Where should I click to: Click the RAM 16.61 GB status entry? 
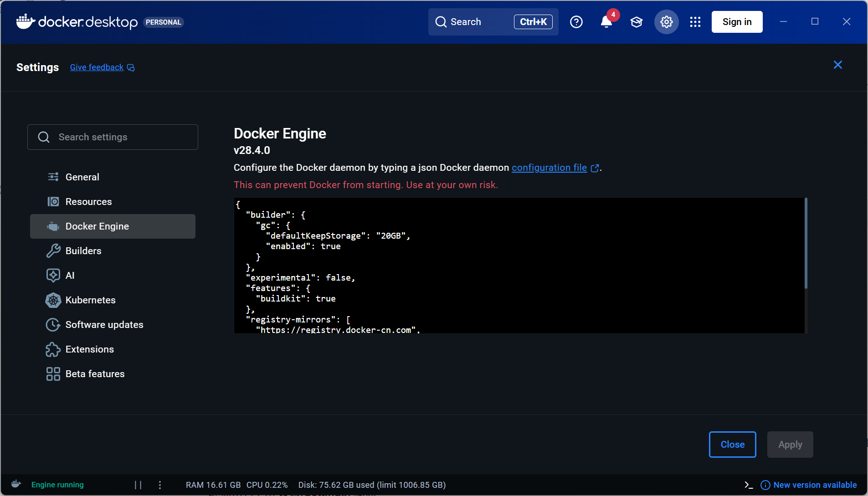[x=213, y=485]
